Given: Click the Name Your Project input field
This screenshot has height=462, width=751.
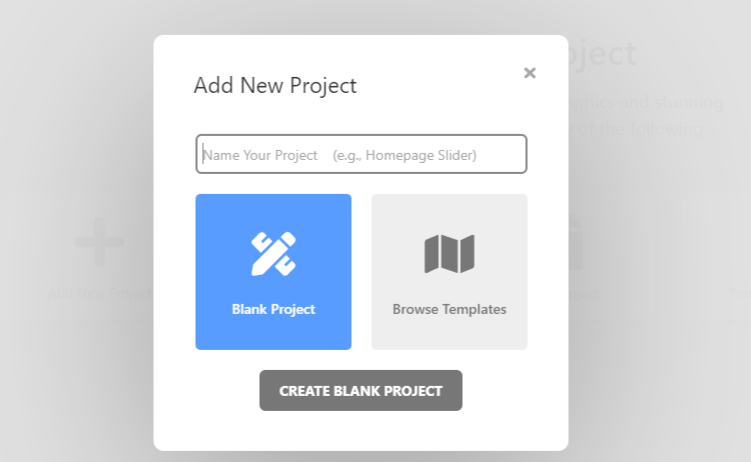Looking at the screenshot, I should pyautogui.click(x=361, y=154).
